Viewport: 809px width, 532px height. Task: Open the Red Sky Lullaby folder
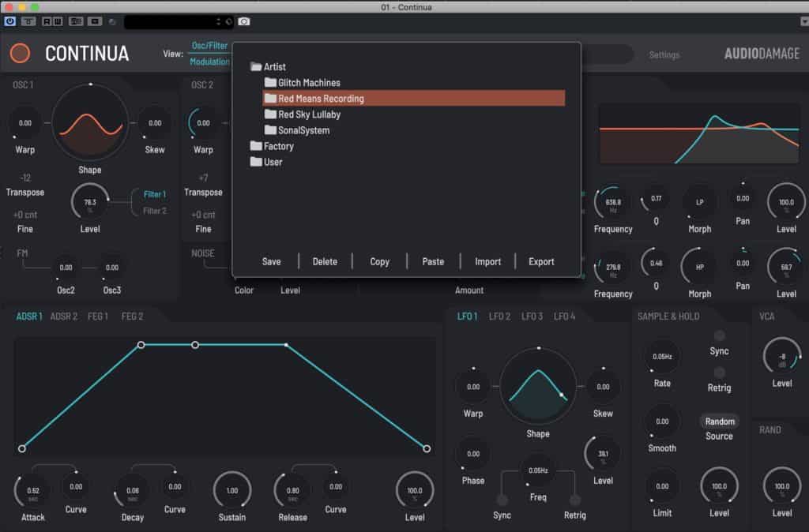coord(303,114)
